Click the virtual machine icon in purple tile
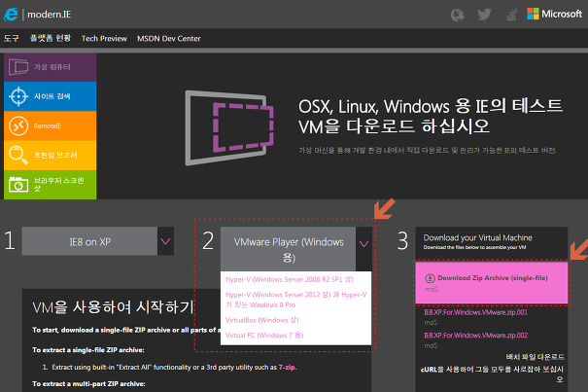The height and width of the screenshot is (392, 588). pyautogui.click(x=18, y=67)
